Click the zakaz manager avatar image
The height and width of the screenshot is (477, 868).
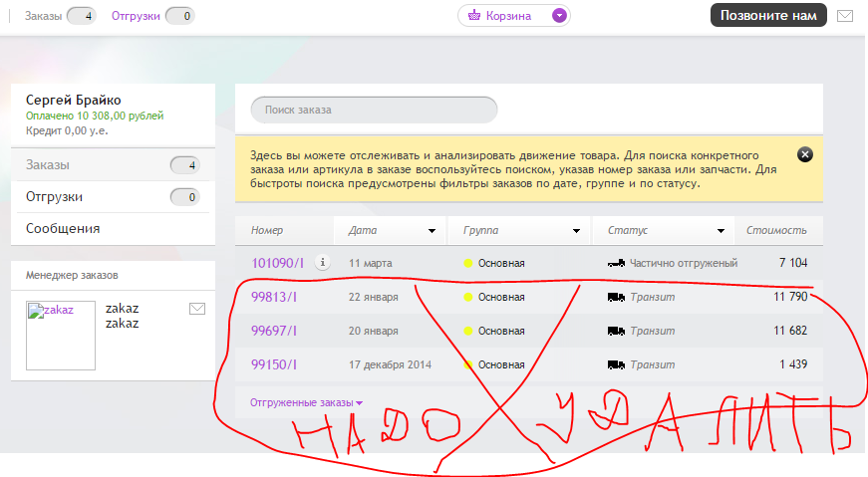coord(60,336)
